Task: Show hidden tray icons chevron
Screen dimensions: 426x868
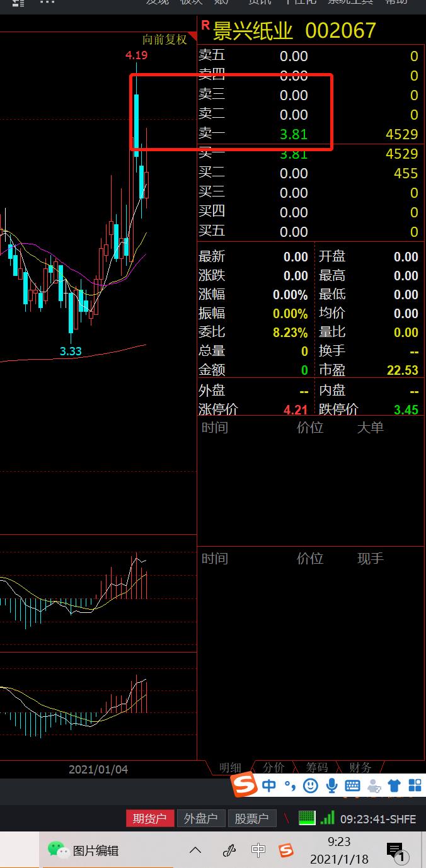Action: [x=195, y=850]
